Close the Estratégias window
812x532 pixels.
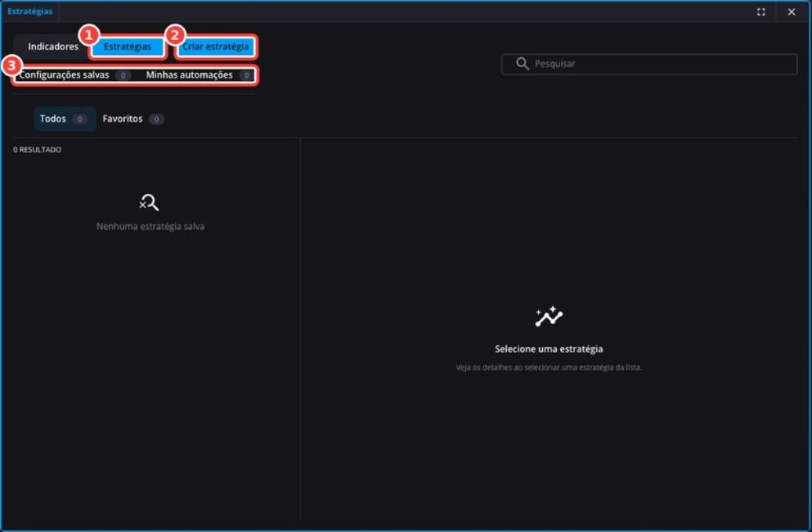[792, 12]
